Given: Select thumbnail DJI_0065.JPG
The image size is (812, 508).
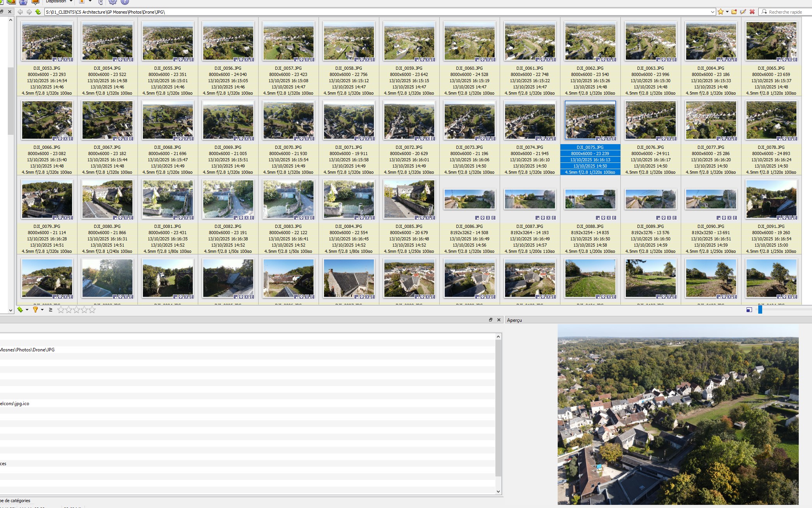Looking at the screenshot, I should [771, 41].
